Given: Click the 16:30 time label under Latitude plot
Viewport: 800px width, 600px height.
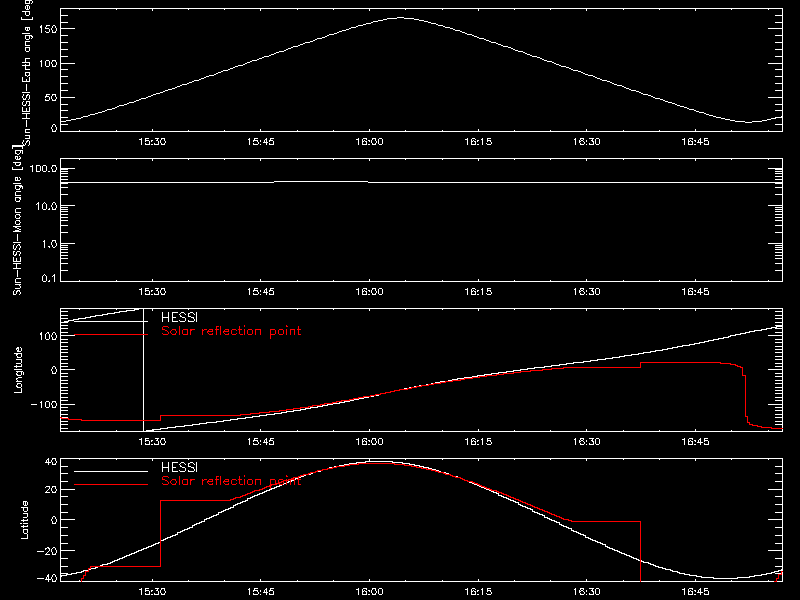Looking at the screenshot, I should click(x=587, y=592).
